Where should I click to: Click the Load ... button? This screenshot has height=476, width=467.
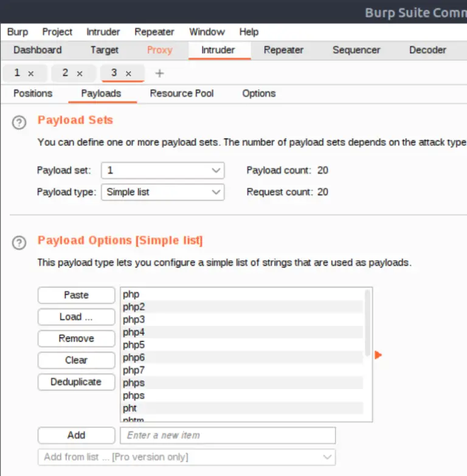tap(76, 317)
